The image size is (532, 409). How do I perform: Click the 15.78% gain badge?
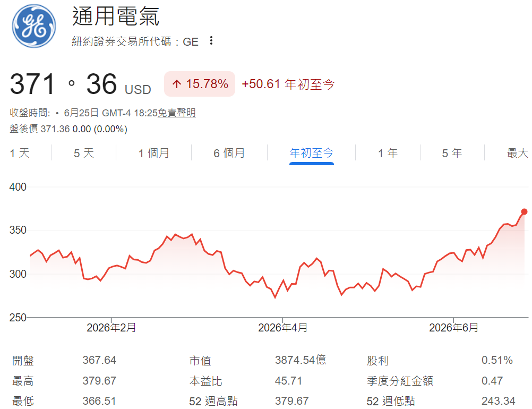click(x=200, y=84)
